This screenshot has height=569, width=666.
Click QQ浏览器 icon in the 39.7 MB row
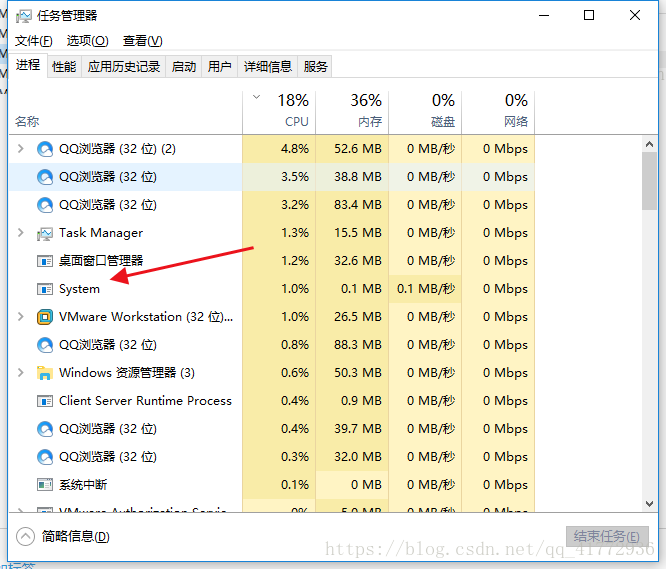click(x=45, y=429)
